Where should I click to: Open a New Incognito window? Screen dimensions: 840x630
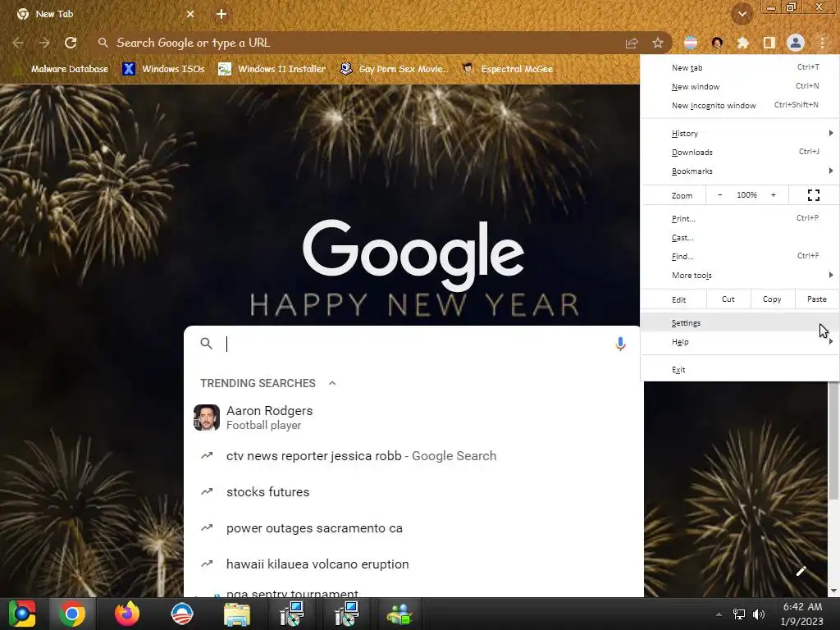(740, 105)
